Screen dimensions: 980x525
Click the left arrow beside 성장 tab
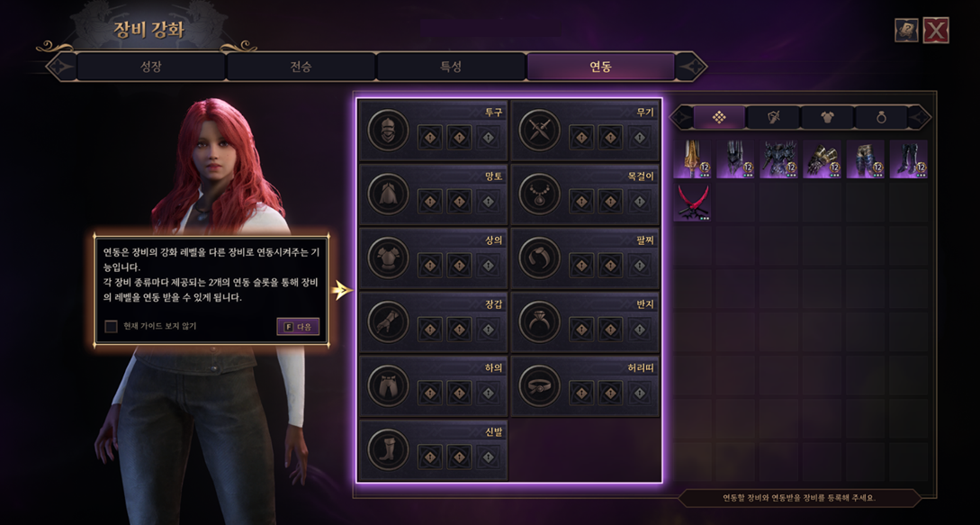tap(60, 67)
